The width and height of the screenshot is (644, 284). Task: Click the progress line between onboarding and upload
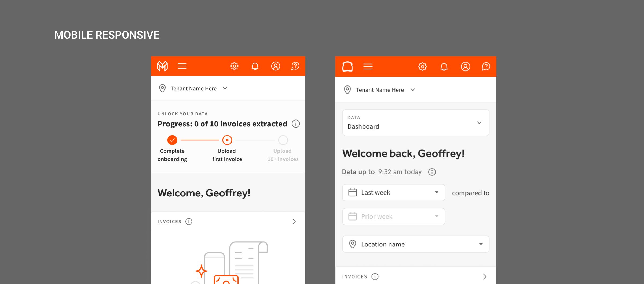pyautogui.click(x=200, y=140)
